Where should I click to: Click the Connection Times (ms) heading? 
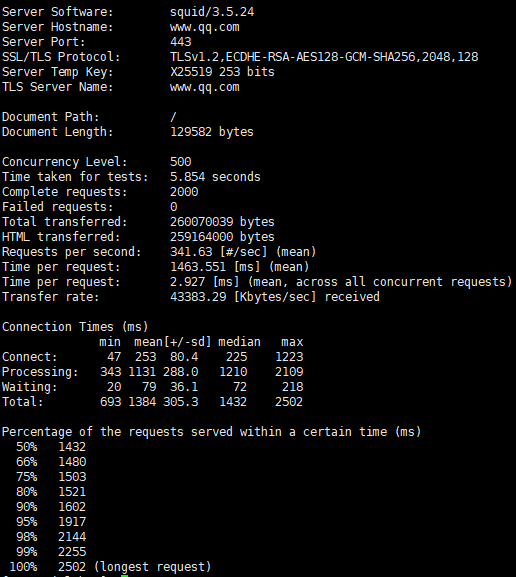coord(75,327)
